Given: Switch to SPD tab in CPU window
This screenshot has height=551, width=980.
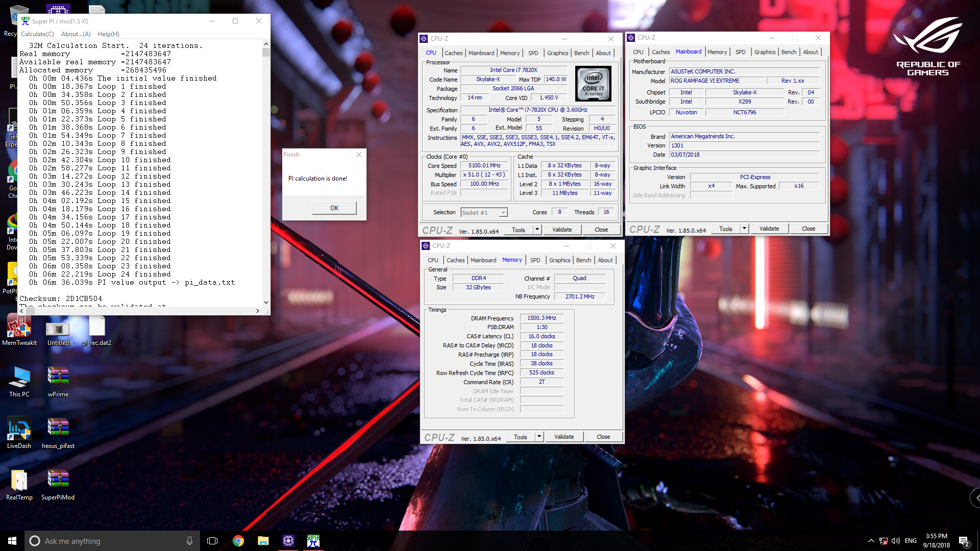Looking at the screenshot, I should click(x=533, y=53).
